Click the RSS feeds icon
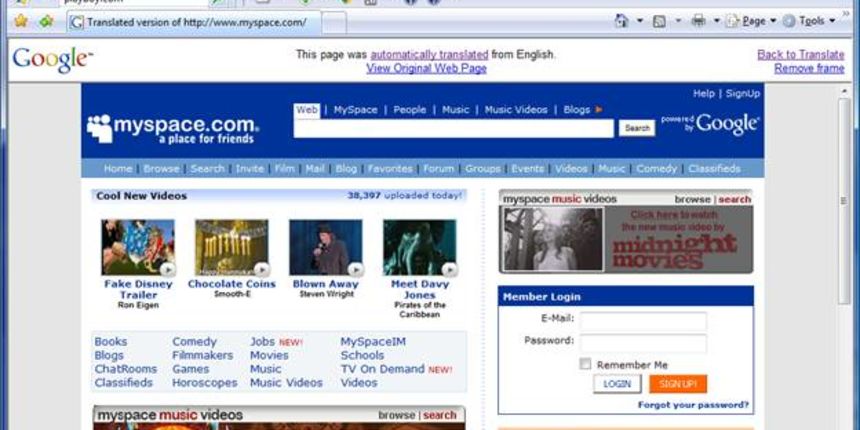860x430 pixels. [x=660, y=21]
